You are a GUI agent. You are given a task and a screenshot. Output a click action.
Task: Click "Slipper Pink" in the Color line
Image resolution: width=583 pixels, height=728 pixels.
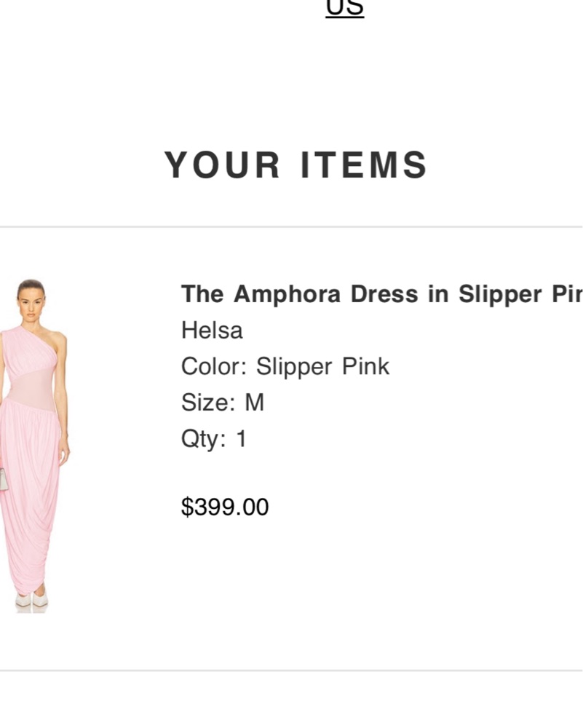point(322,366)
